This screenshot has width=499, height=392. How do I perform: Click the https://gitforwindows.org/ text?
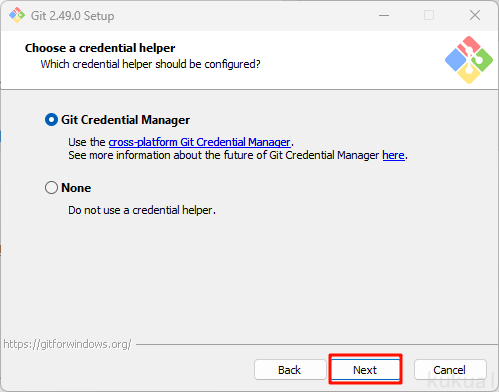pyautogui.click(x=67, y=344)
